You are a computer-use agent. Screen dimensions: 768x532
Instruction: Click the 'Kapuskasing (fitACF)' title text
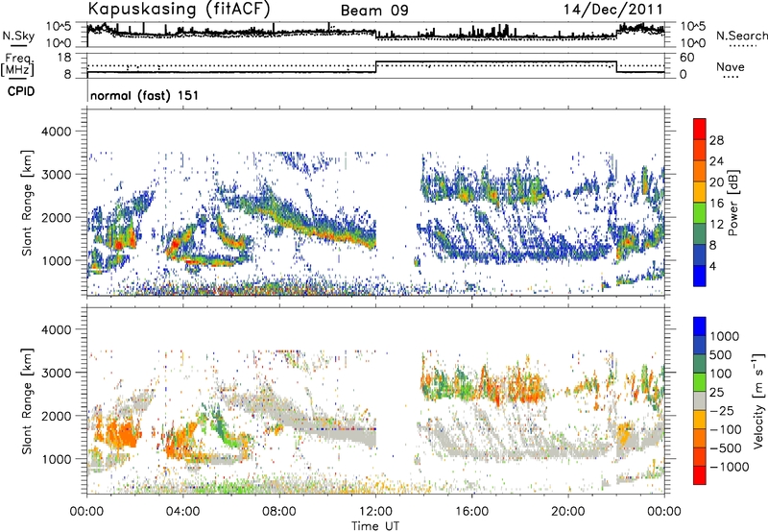(x=179, y=10)
